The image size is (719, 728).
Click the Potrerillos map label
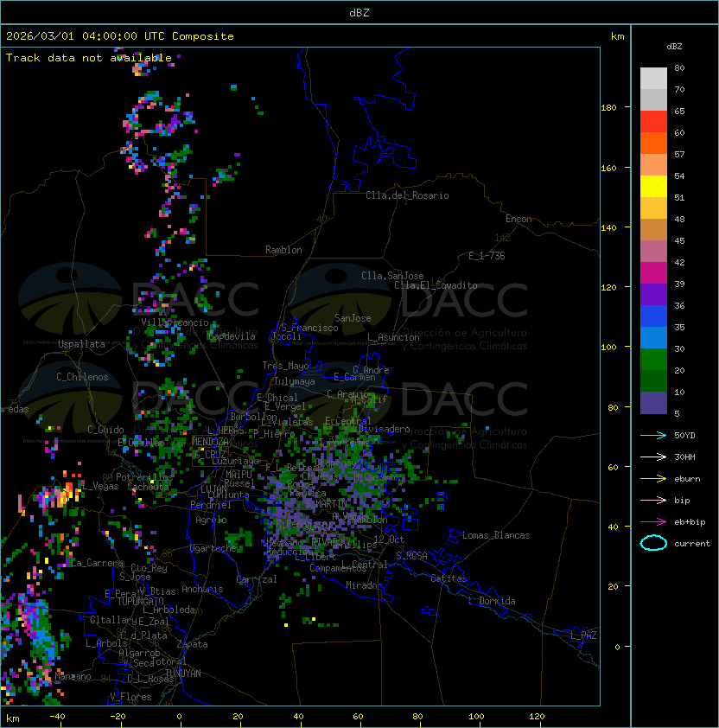pos(144,477)
